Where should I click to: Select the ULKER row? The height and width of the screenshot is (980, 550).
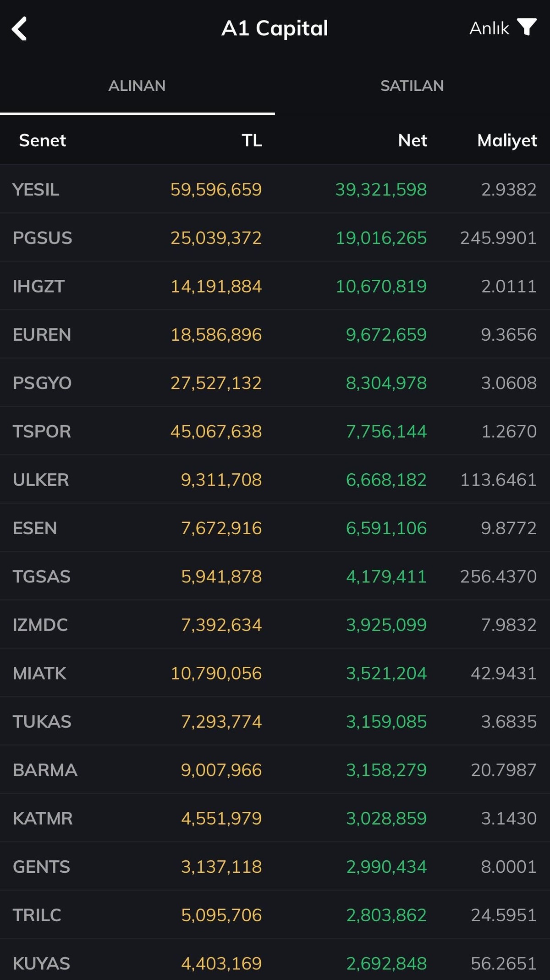(x=275, y=479)
